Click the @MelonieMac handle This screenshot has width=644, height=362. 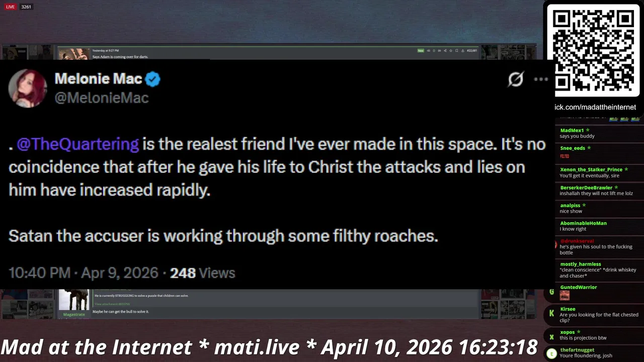(x=101, y=98)
